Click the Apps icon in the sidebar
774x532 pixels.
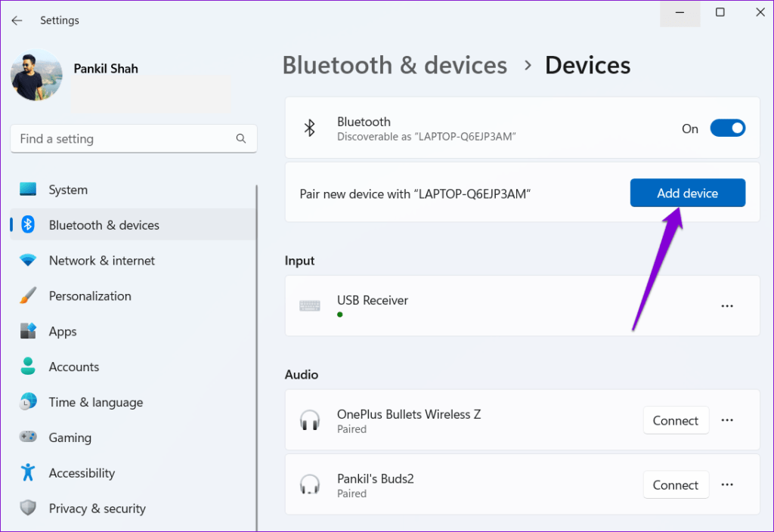coord(28,331)
